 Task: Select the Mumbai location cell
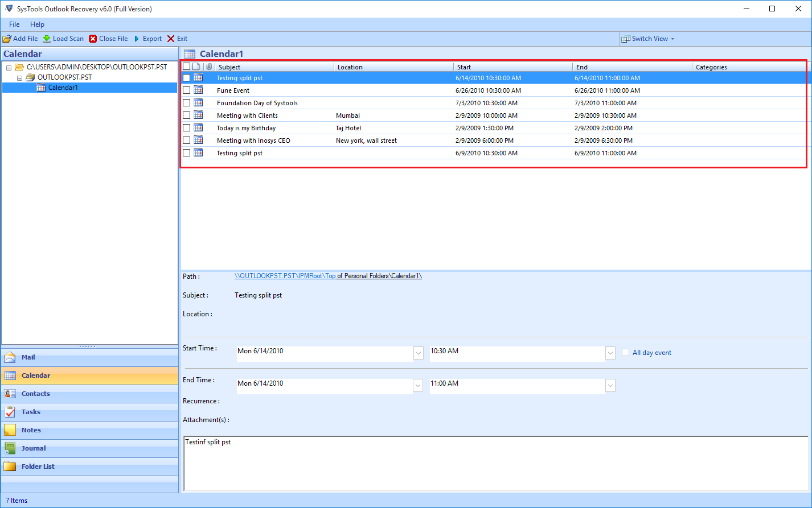click(x=348, y=115)
